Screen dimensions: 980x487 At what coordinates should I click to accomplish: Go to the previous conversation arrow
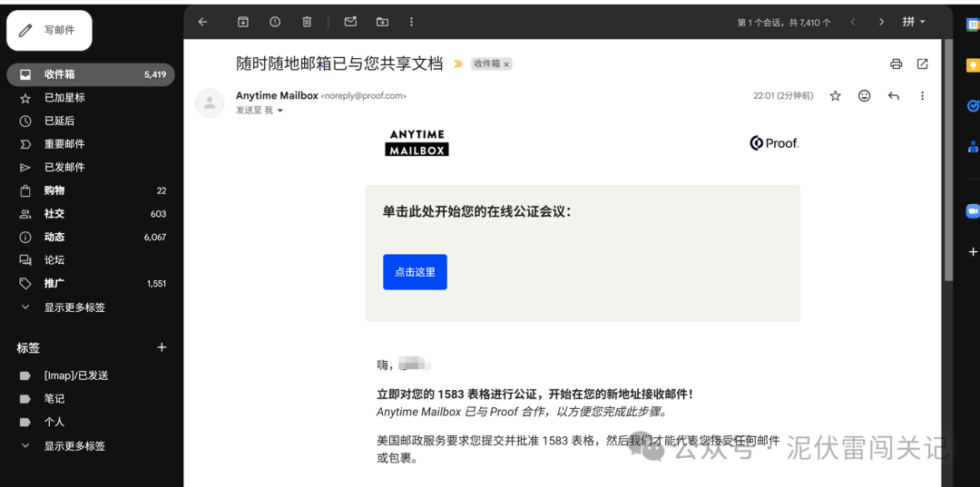(x=852, y=22)
